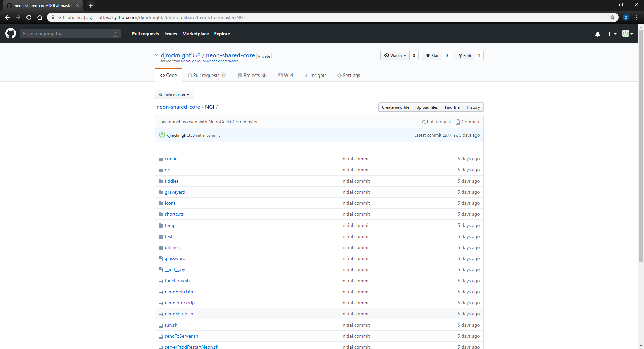Star the repository

click(x=432, y=55)
